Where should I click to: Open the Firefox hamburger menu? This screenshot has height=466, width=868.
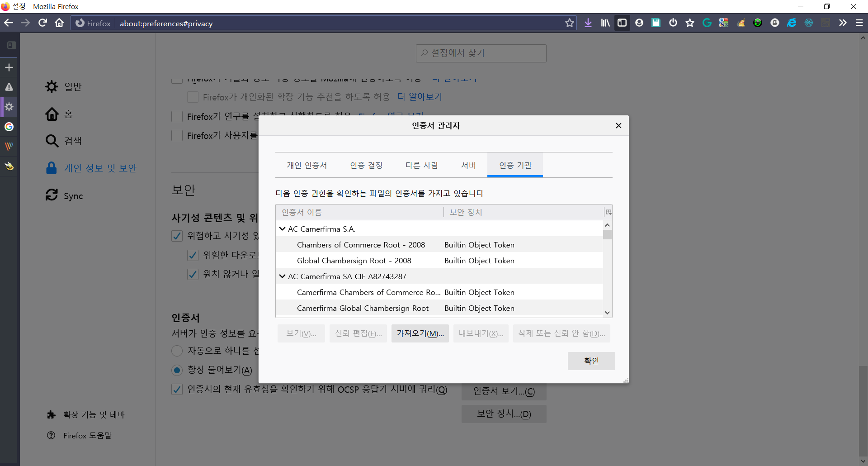pyautogui.click(x=859, y=23)
